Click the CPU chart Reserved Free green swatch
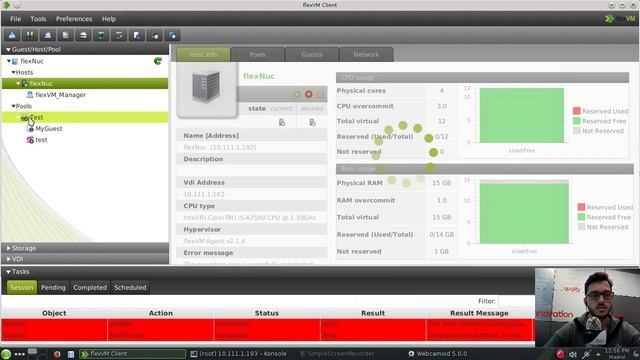The height and width of the screenshot is (360, 640). (x=576, y=121)
